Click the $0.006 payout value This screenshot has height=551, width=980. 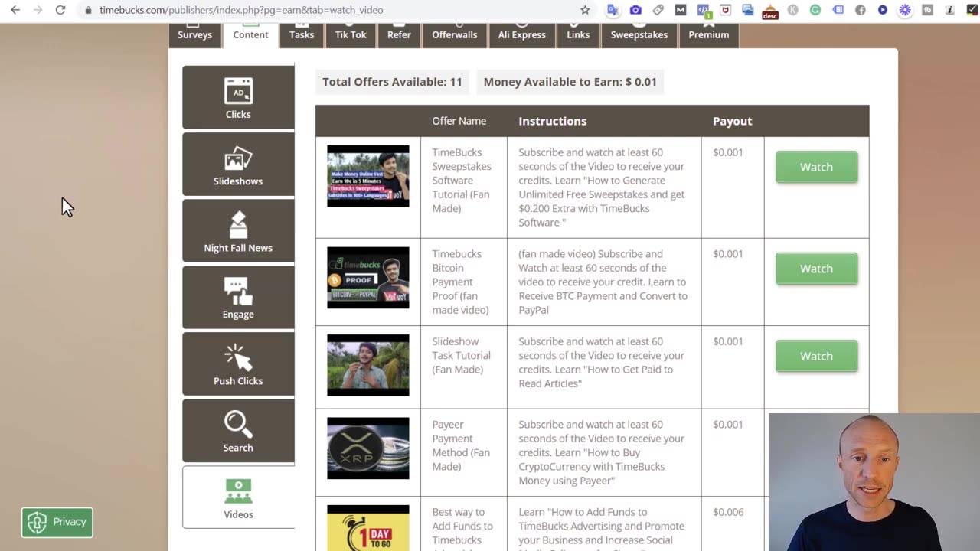click(x=728, y=512)
